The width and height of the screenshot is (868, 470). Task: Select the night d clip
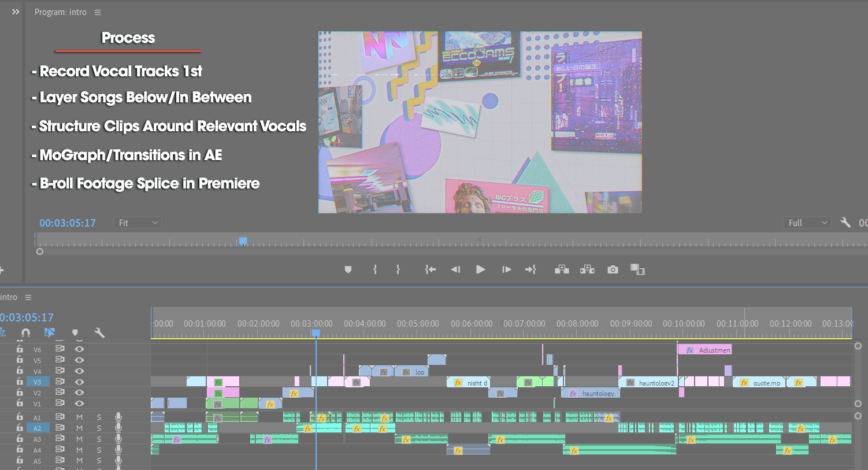(x=468, y=382)
